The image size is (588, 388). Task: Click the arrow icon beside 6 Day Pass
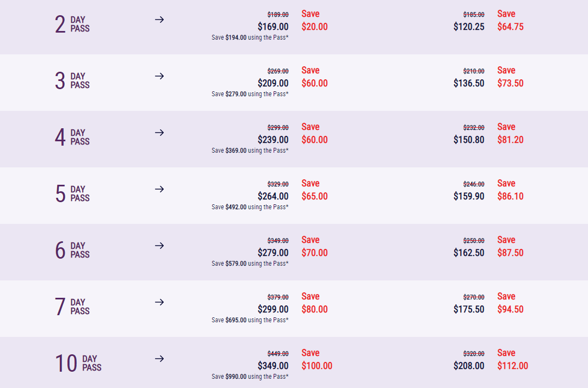[x=159, y=246]
